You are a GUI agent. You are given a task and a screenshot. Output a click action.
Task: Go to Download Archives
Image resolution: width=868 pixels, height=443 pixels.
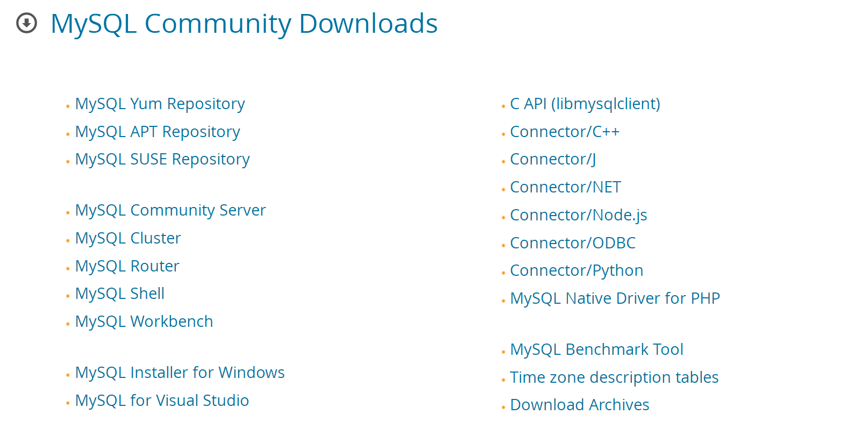coord(580,405)
